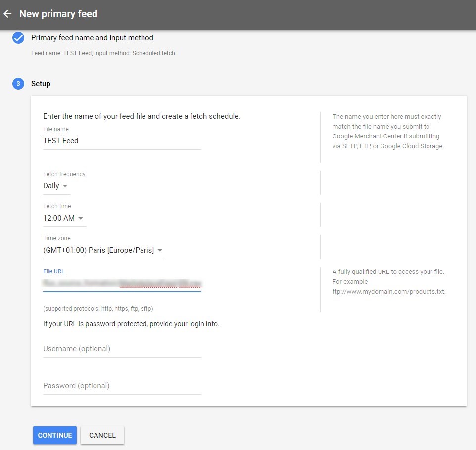
Task: Click into the File URL field
Action: tap(122, 284)
